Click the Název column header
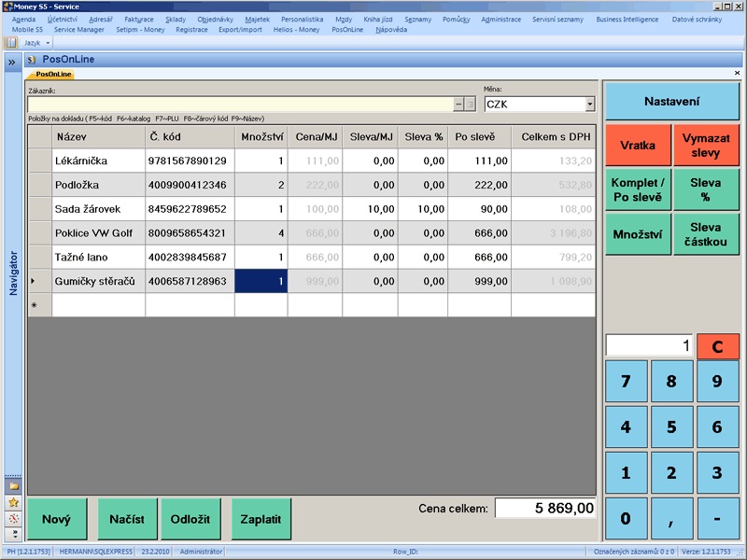Screen dimensions: 747x560 pyautogui.click(x=99, y=137)
